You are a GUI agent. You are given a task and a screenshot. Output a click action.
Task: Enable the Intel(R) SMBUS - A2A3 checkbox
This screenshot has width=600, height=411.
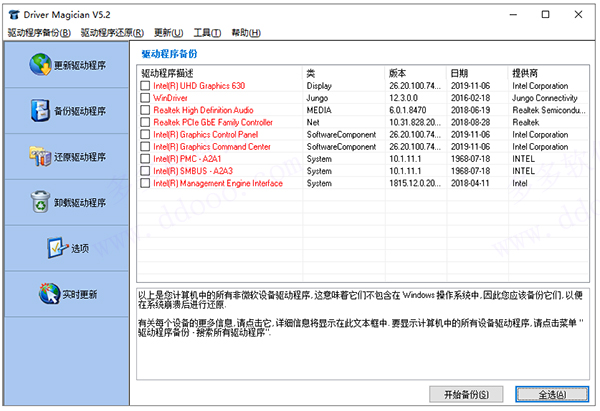(145, 171)
